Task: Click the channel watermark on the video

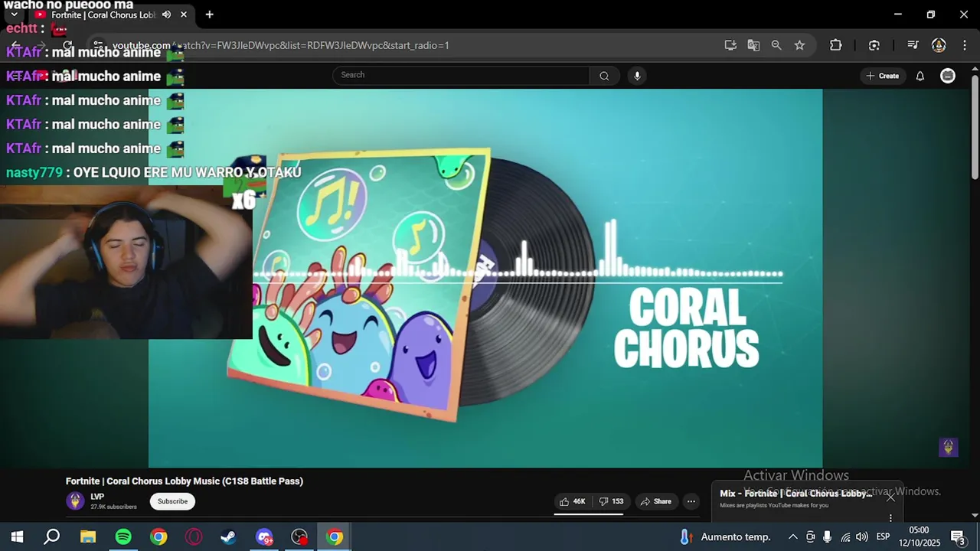Action: tap(948, 447)
